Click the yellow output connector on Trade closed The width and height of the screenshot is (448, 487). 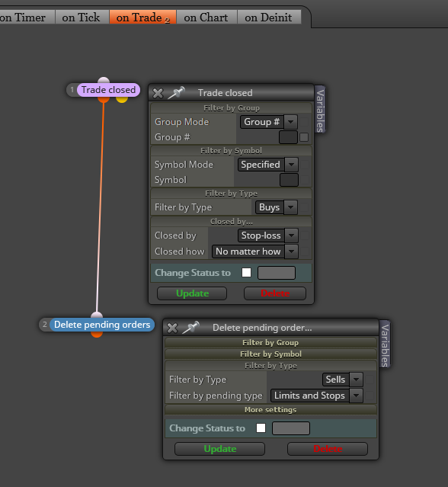122,99
